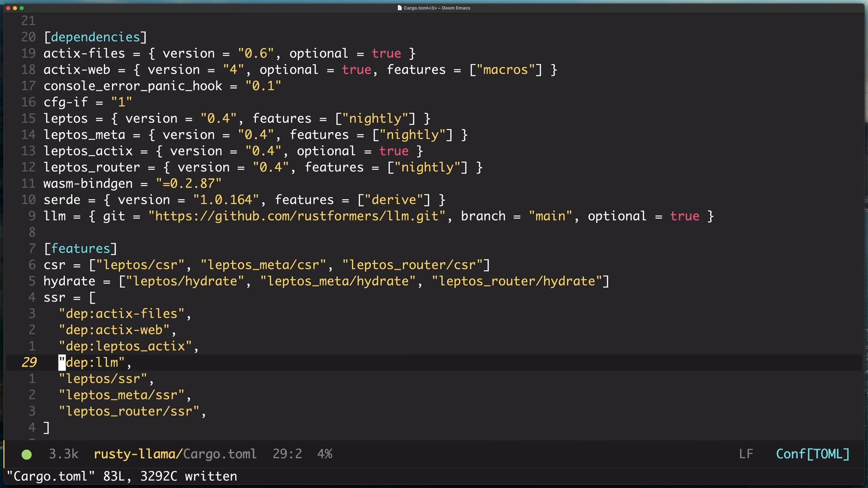Click the true value on the leptos_actix line
Screen dimensions: 868x488
393,151
